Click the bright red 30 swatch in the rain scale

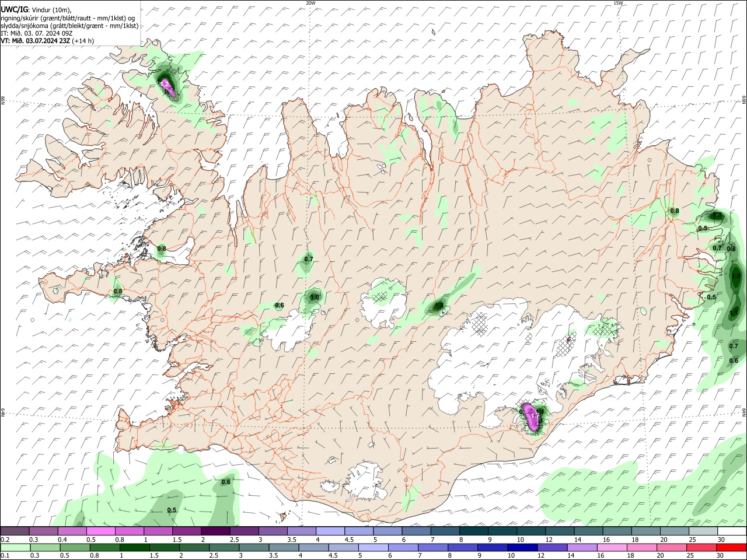coord(731,547)
